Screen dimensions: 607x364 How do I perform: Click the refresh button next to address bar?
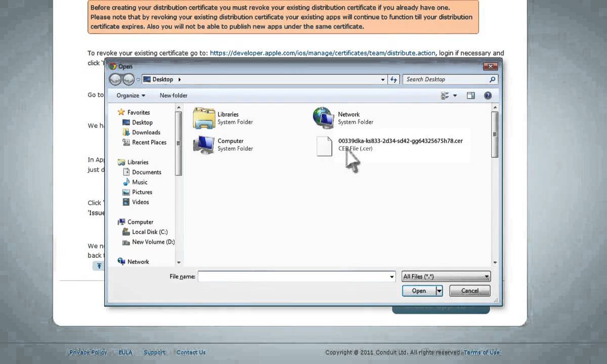[x=394, y=79]
